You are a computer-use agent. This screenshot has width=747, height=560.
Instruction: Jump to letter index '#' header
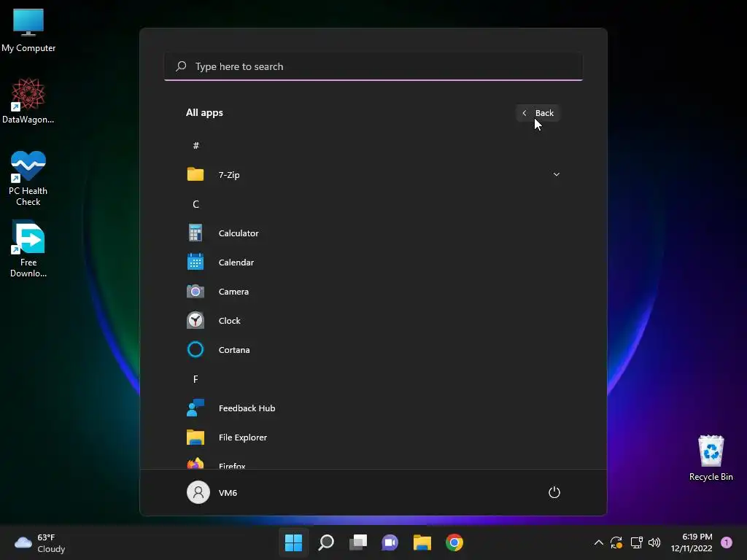196,145
